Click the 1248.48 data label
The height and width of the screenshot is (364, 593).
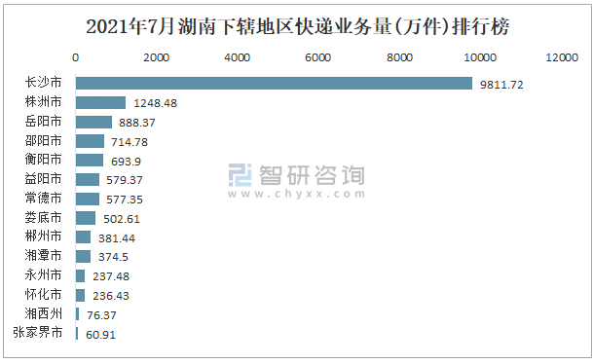coord(155,103)
